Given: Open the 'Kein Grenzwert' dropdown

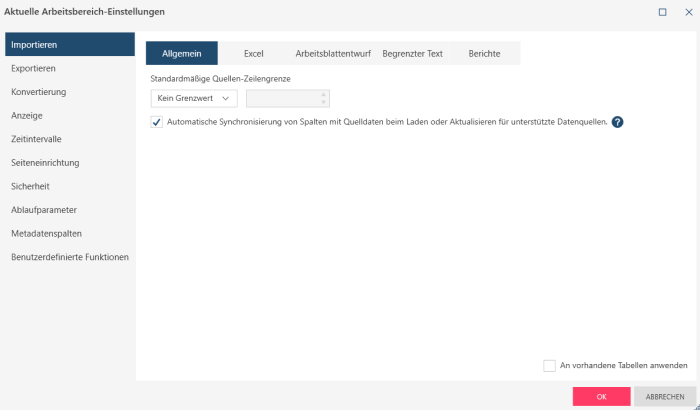Looking at the screenshot, I should [x=193, y=98].
